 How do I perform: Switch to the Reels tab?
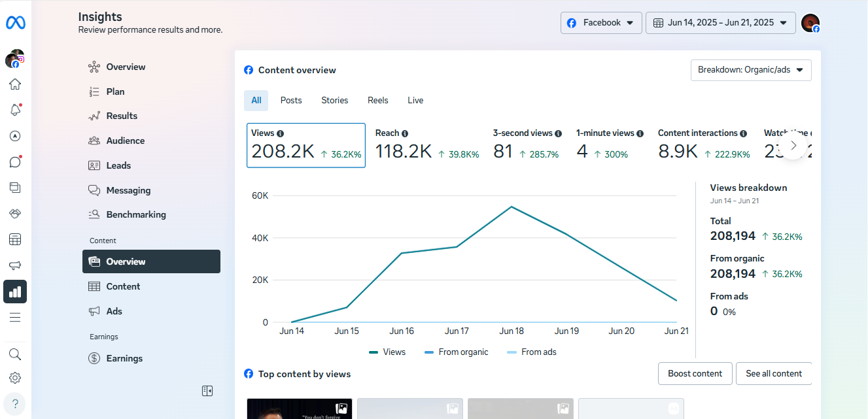coord(377,101)
